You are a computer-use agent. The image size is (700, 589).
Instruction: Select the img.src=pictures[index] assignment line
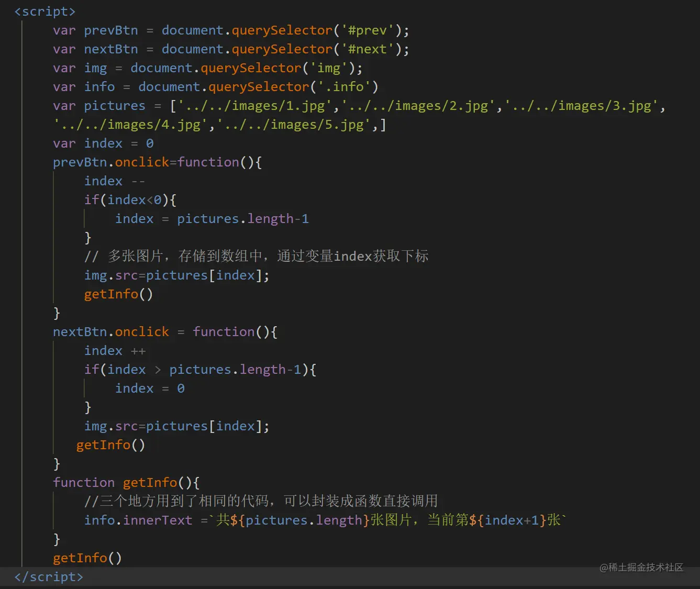[x=176, y=275]
